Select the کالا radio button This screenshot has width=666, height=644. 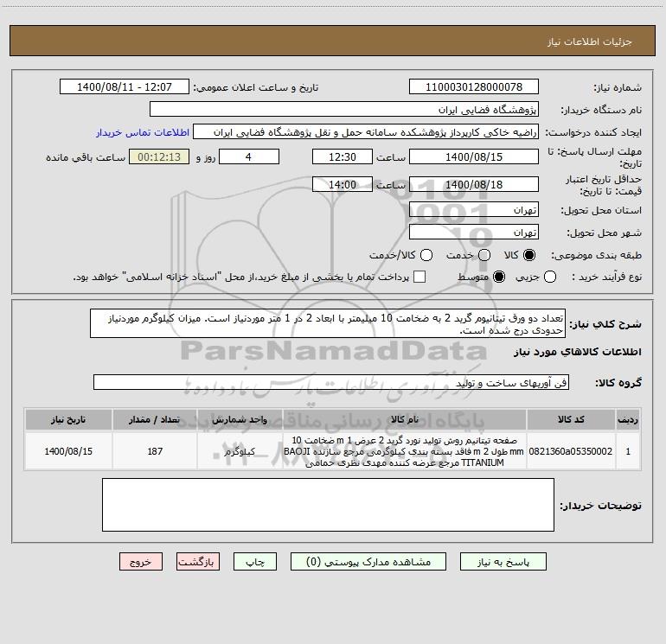coord(529,255)
